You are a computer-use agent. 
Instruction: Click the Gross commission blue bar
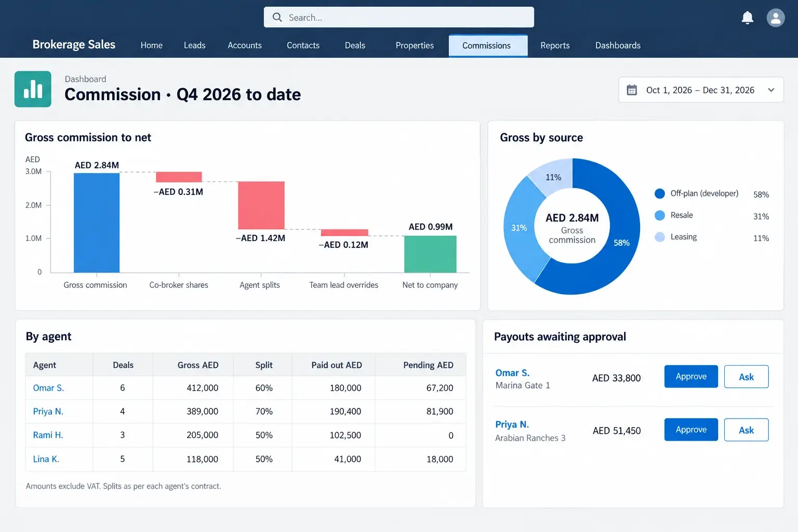pos(97,223)
